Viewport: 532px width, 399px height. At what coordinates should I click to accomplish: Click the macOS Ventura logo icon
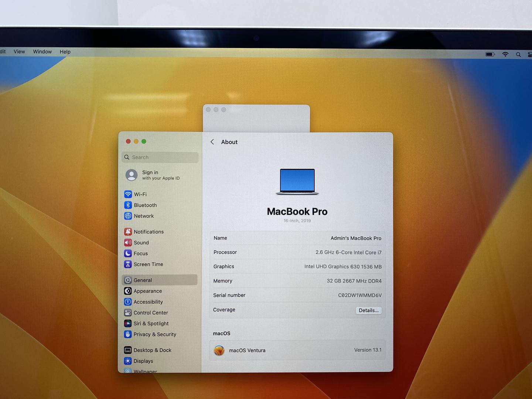point(219,350)
